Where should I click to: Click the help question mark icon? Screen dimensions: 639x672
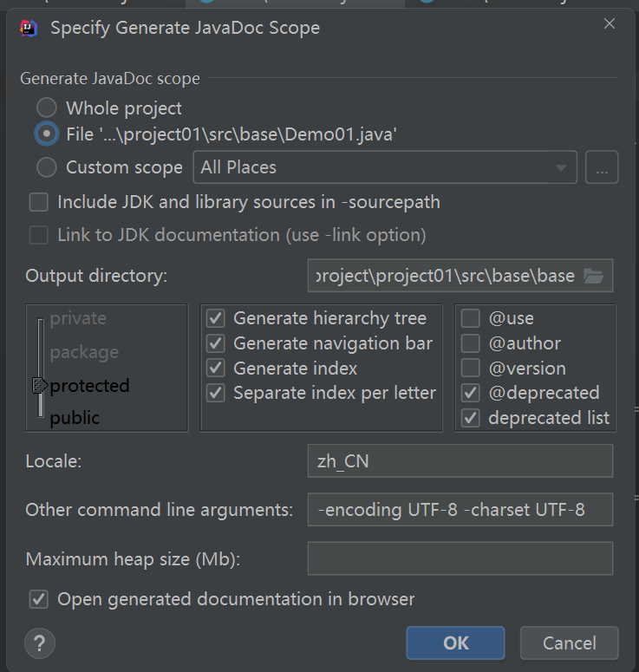click(40, 643)
